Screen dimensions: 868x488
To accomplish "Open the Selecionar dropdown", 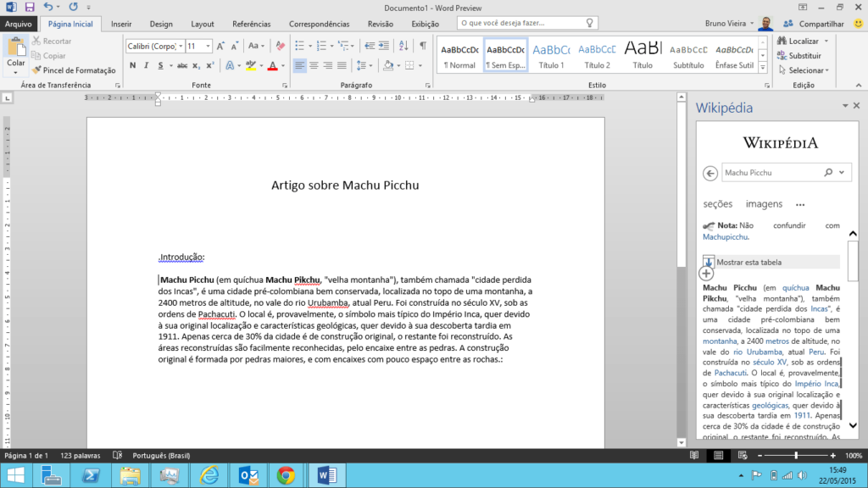I will [x=804, y=70].
